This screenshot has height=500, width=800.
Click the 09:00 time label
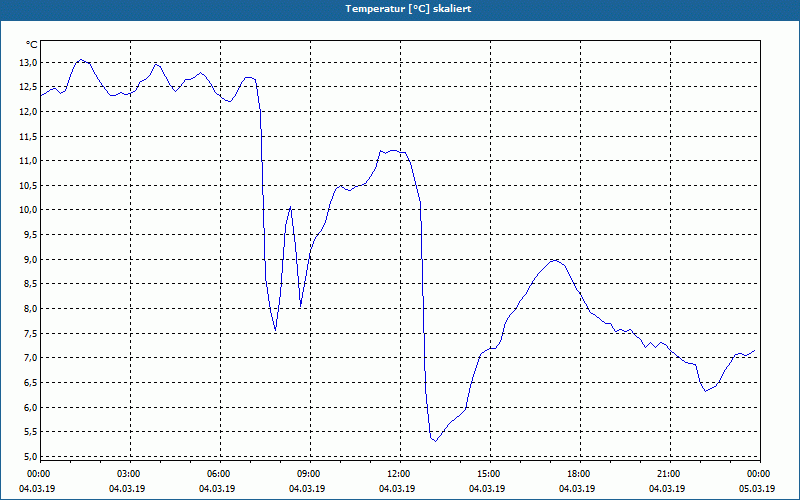click(x=307, y=474)
